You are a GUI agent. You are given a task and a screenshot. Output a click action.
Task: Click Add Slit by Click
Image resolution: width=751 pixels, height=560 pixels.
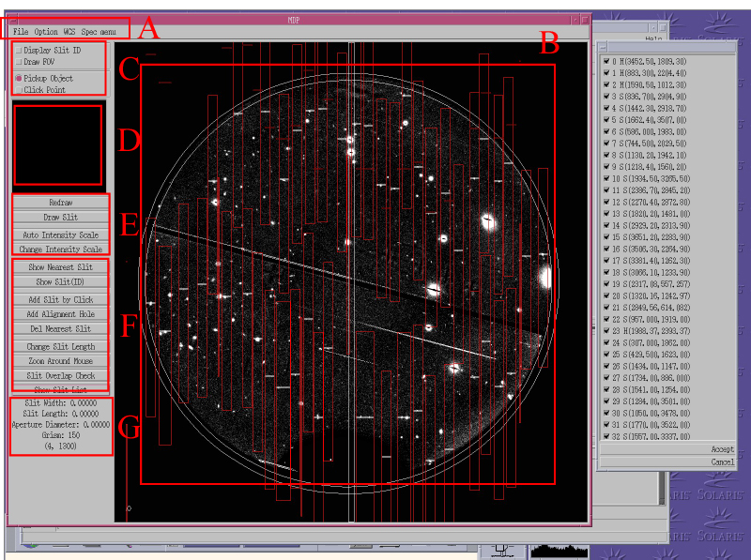click(60, 299)
